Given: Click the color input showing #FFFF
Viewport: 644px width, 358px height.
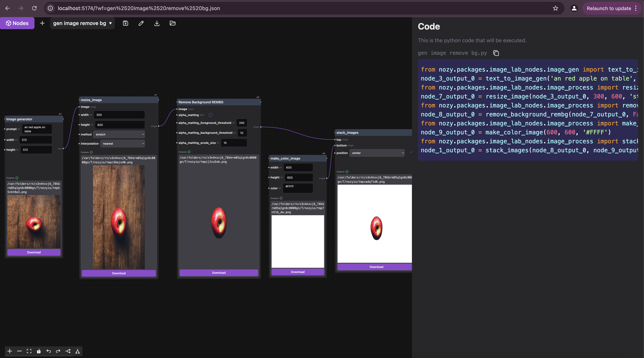Looking at the screenshot, I should coord(298,188).
